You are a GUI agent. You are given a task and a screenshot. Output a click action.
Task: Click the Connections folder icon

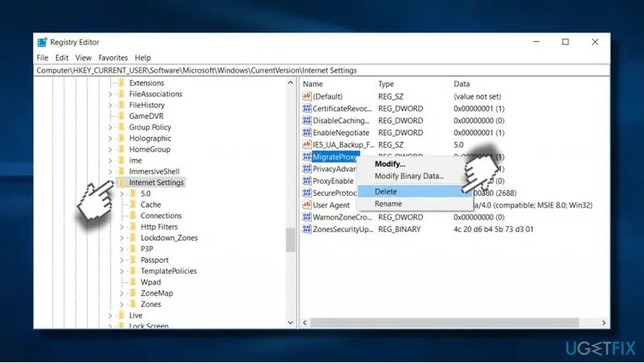click(x=133, y=215)
